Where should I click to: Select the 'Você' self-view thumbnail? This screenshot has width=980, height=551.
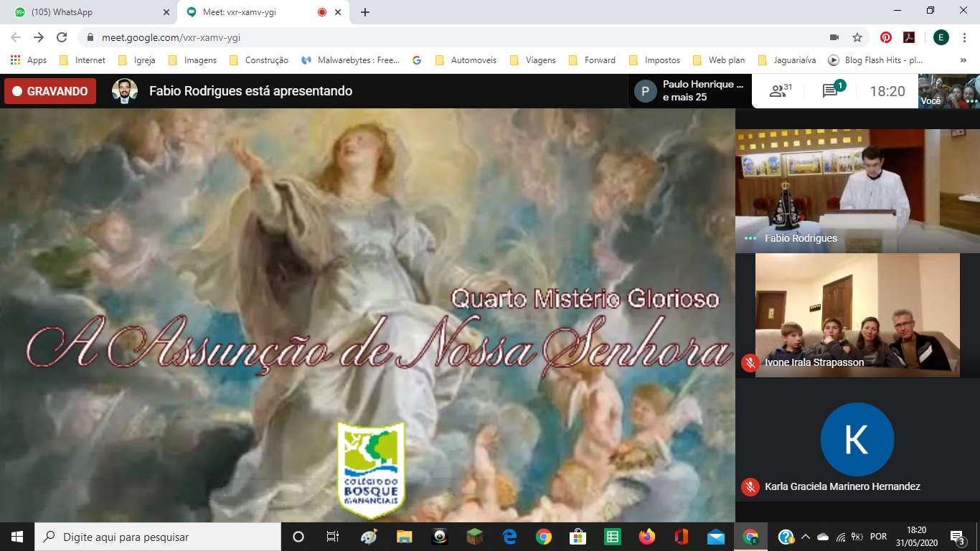tap(949, 91)
